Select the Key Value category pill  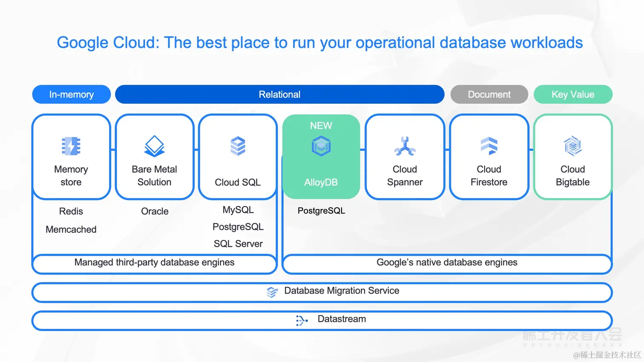click(x=573, y=94)
